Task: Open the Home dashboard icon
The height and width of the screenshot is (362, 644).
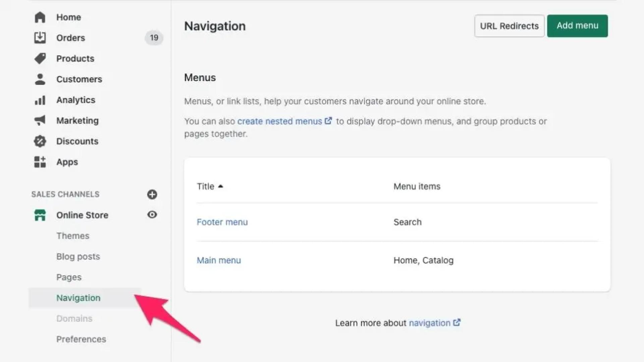Action: click(x=40, y=17)
